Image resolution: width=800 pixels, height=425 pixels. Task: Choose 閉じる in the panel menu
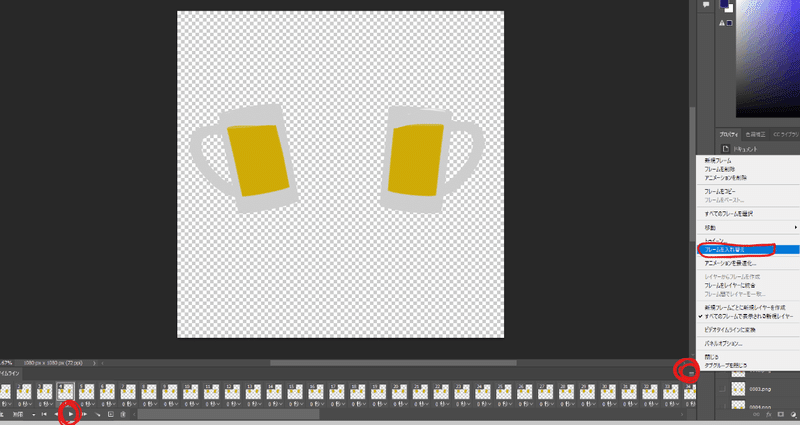coord(711,357)
